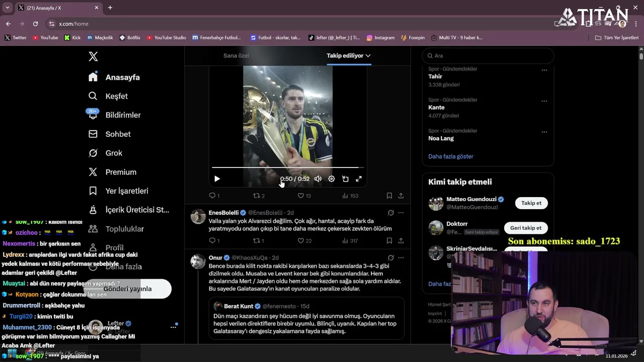
Task: Click the Ara search field
Action: point(488,56)
